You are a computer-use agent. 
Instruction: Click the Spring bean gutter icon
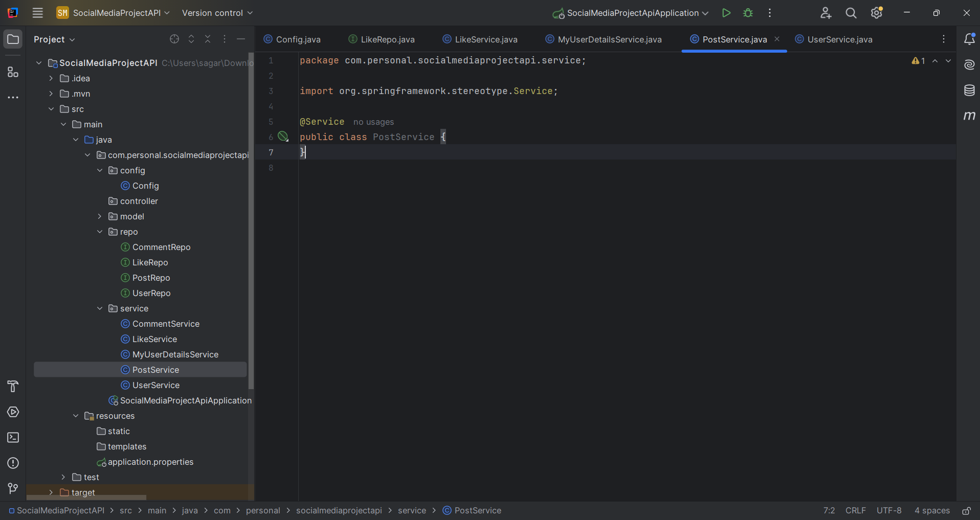283,137
